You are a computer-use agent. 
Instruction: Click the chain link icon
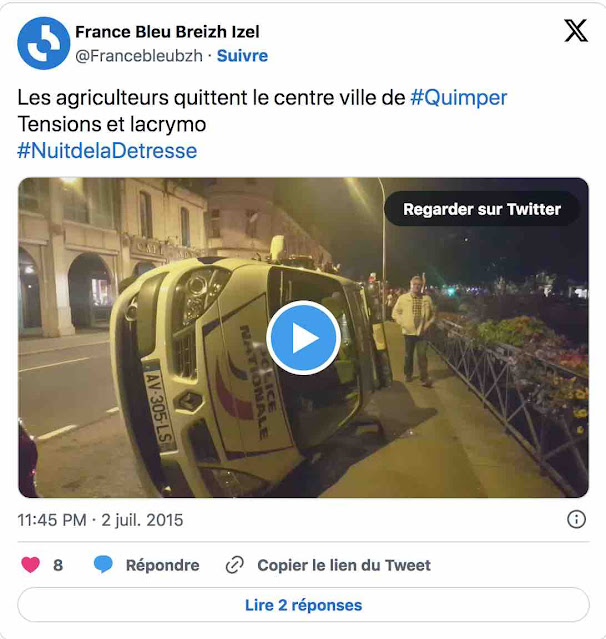point(235,565)
